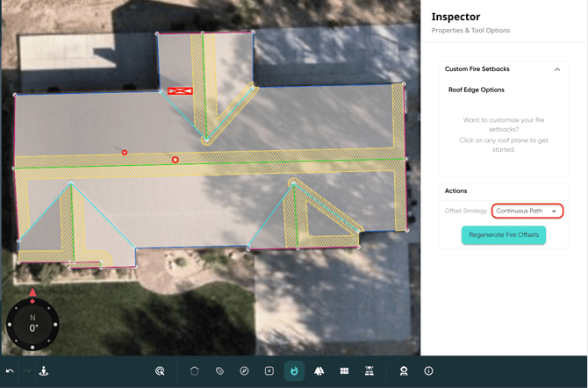Click the tag label tool icon
Viewport: 588px width, 388px height.
[219, 371]
